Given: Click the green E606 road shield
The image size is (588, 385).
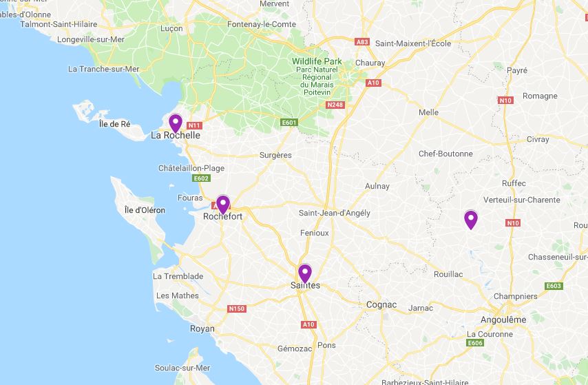Looking at the screenshot, I should click(475, 342).
